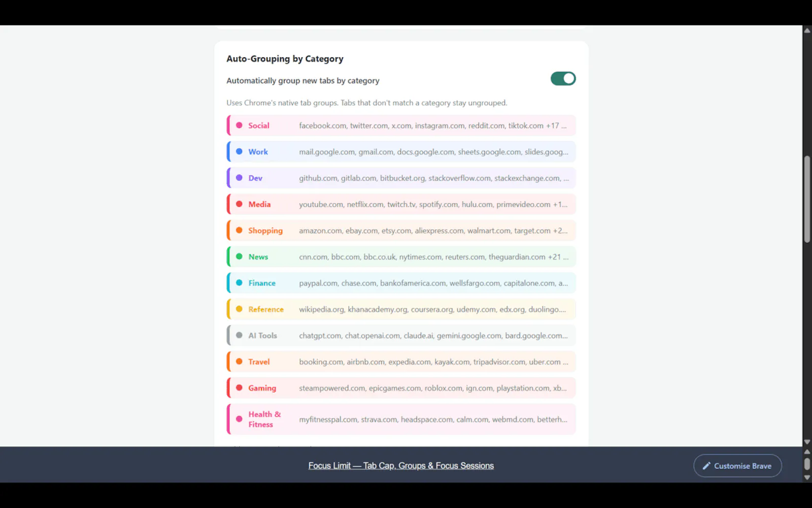
Task: Click the booking.com domain list text
Action: [434, 362]
